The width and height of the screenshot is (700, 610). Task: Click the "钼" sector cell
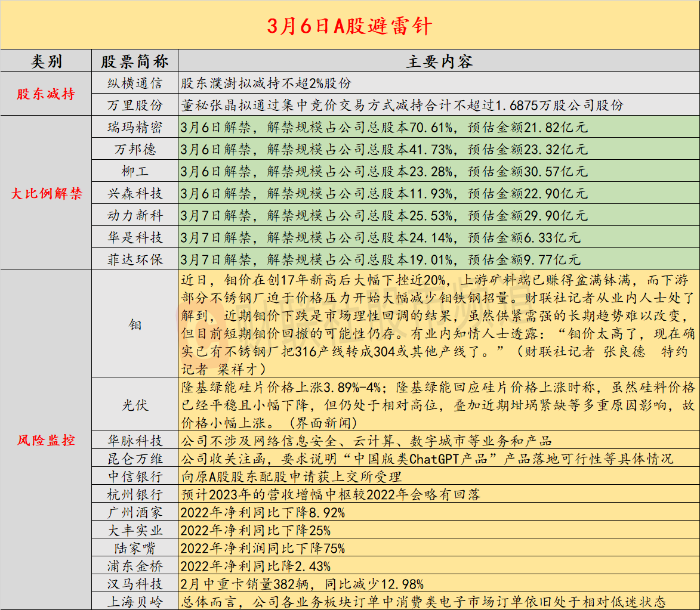point(135,324)
